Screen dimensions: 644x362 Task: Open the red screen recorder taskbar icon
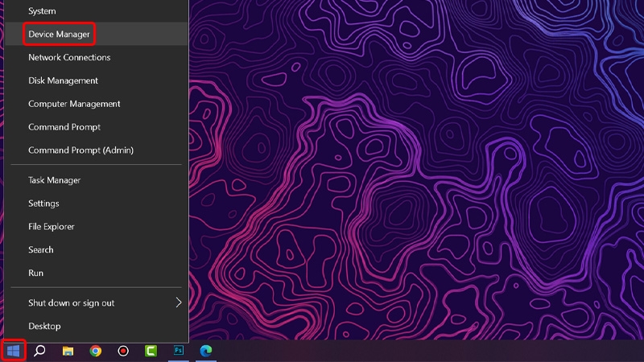click(x=123, y=351)
